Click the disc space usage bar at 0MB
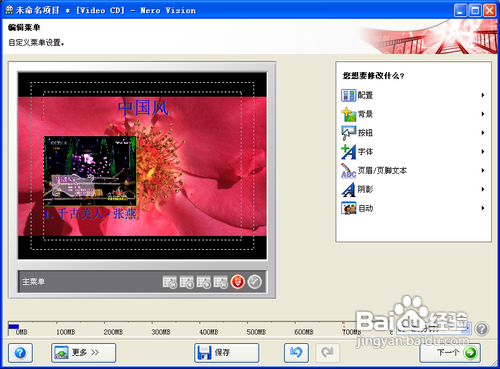Image resolution: width=500 pixels, height=369 pixels. point(14,327)
